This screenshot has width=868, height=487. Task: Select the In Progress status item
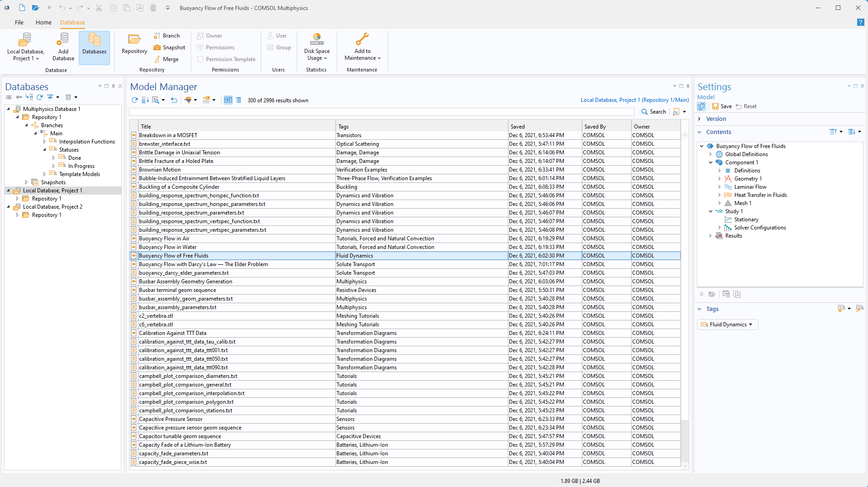(81, 166)
